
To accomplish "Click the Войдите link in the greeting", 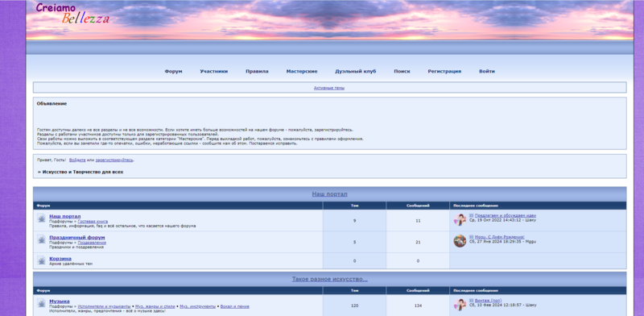I will coord(77,160).
